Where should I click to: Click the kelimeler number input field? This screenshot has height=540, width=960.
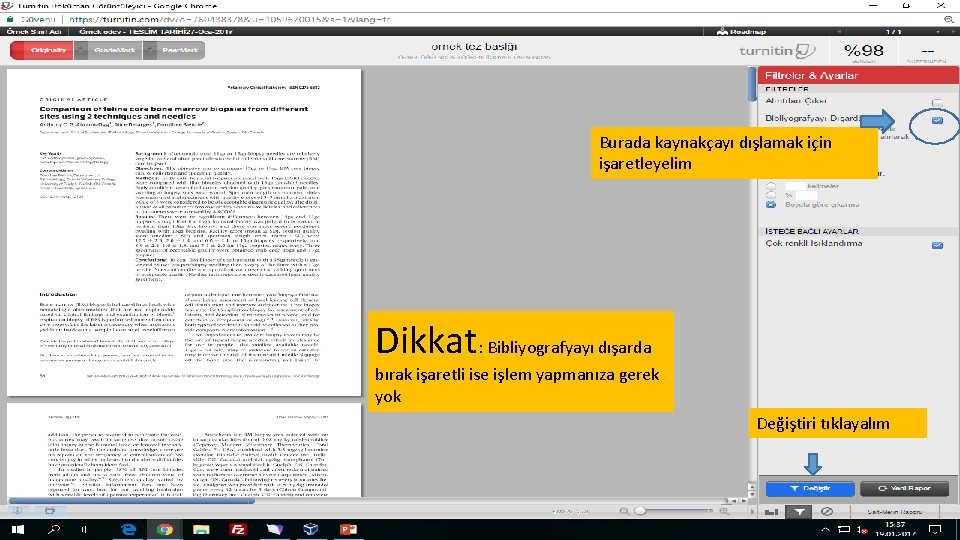pyautogui.click(x=795, y=186)
